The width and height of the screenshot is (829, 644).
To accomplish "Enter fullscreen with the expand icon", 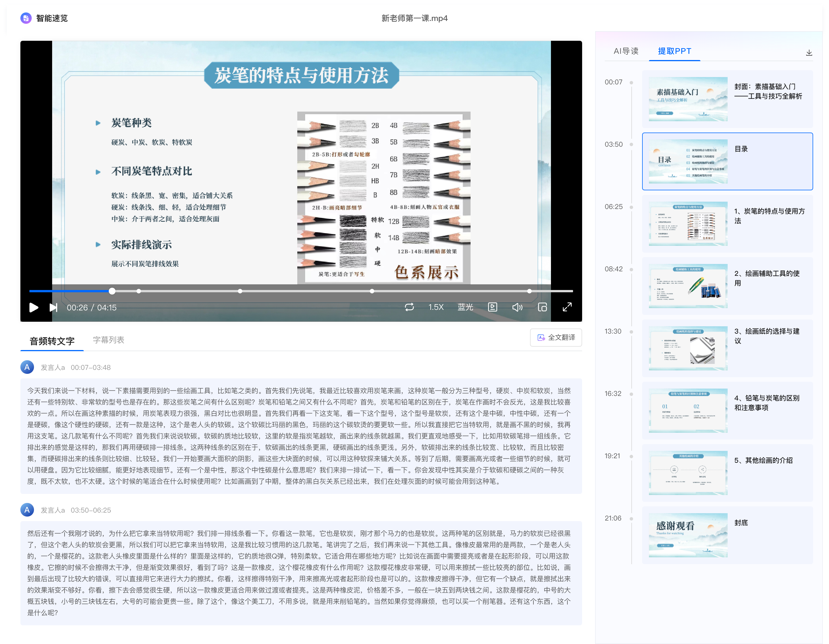I will coord(567,308).
